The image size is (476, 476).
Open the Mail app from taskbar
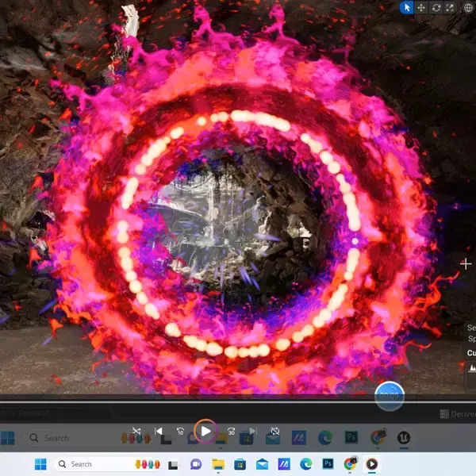262,464
